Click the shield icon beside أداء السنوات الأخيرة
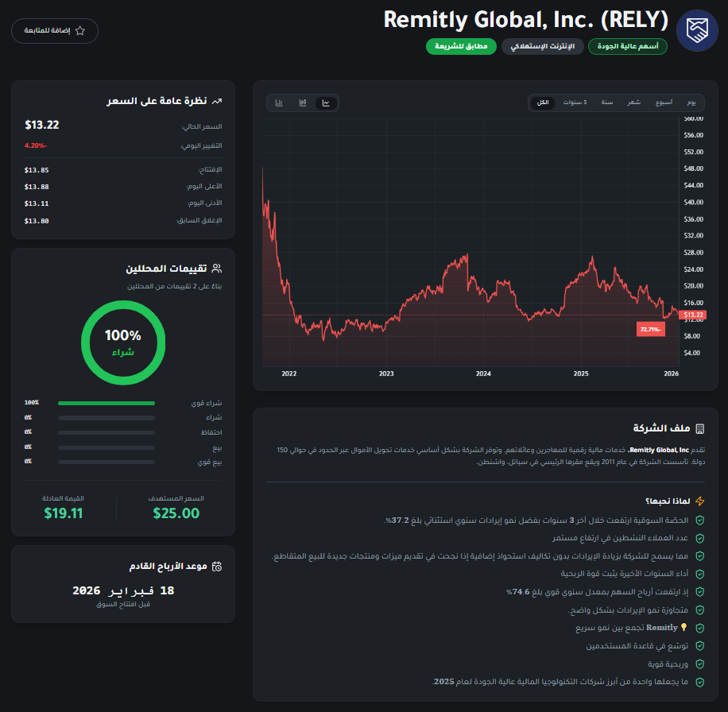The width and height of the screenshot is (728, 712). [x=699, y=575]
